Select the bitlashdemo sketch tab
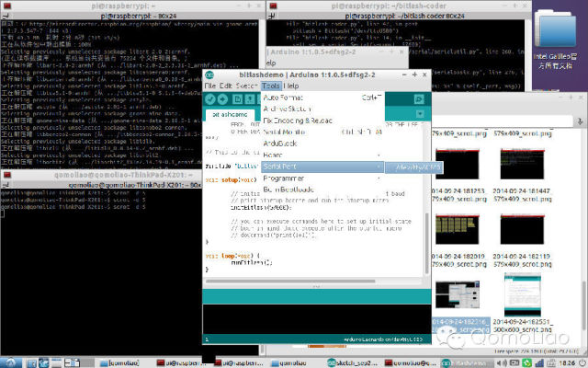 [x=230, y=114]
